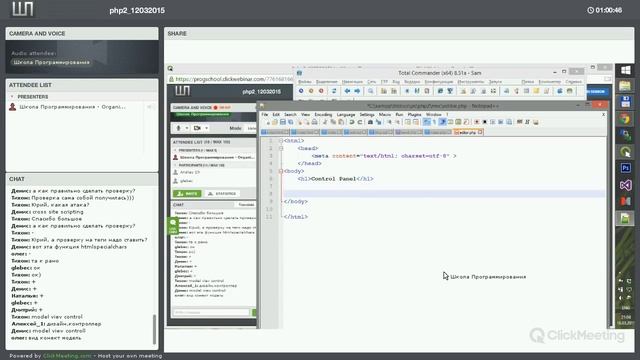Click chat message input in shared webinar
Viewport: 640px width, 360px height.
coord(211,312)
